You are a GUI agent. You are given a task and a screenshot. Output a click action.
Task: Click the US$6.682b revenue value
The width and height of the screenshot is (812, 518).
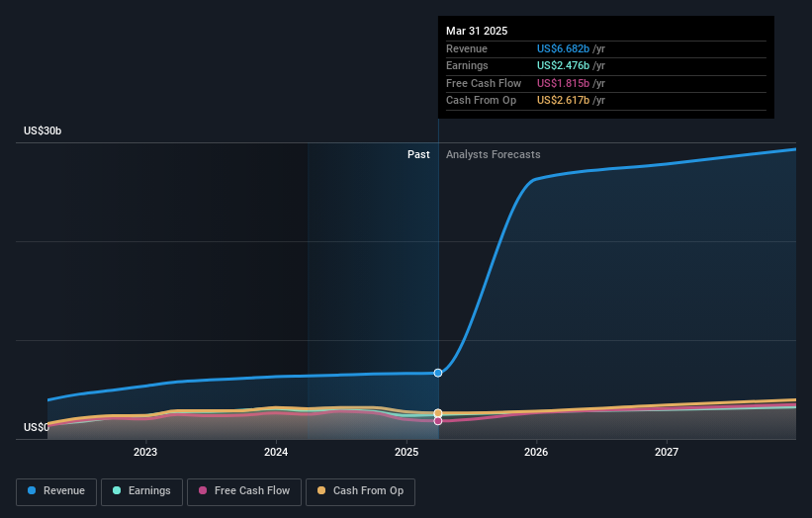pyautogui.click(x=563, y=48)
